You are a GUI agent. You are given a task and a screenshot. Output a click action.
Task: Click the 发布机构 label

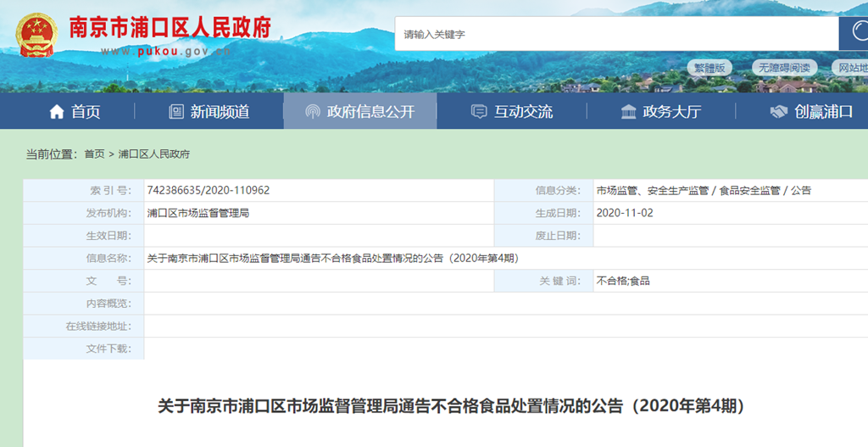[108, 213]
